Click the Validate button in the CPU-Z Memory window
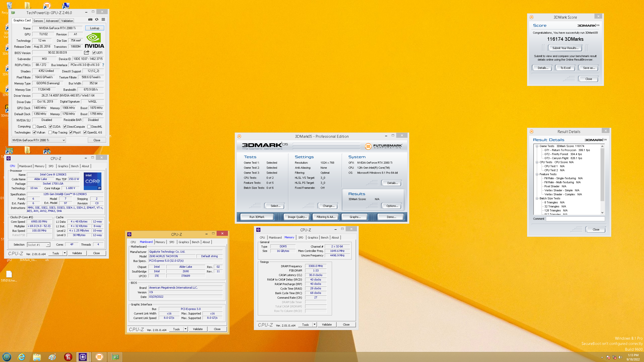Image resolution: width=644 pixels, height=362 pixels. point(327,325)
